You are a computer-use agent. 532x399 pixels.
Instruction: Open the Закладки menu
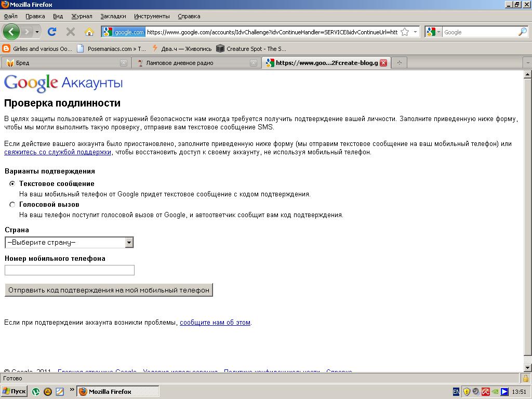(113, 16)
